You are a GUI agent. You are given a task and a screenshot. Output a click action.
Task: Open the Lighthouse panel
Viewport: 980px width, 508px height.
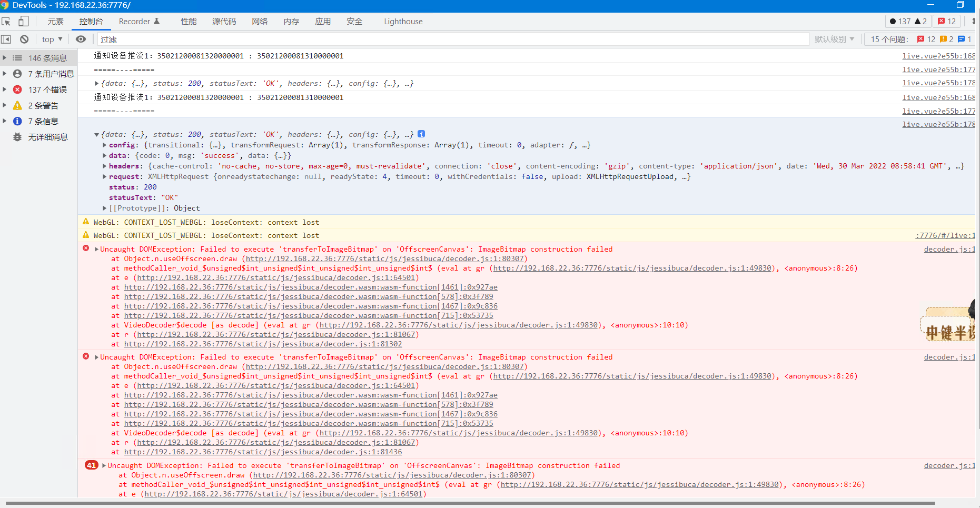tap(403, 21)
